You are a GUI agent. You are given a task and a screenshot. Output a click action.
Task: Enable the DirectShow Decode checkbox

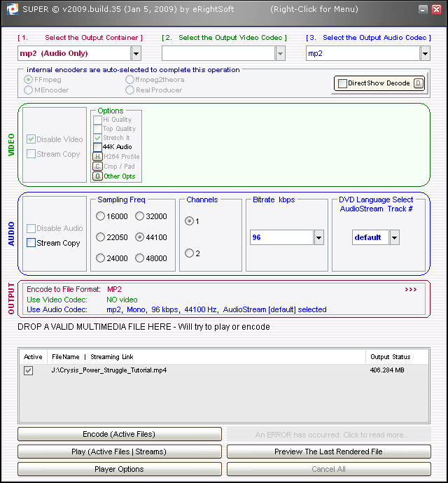[x=342, y=83]
